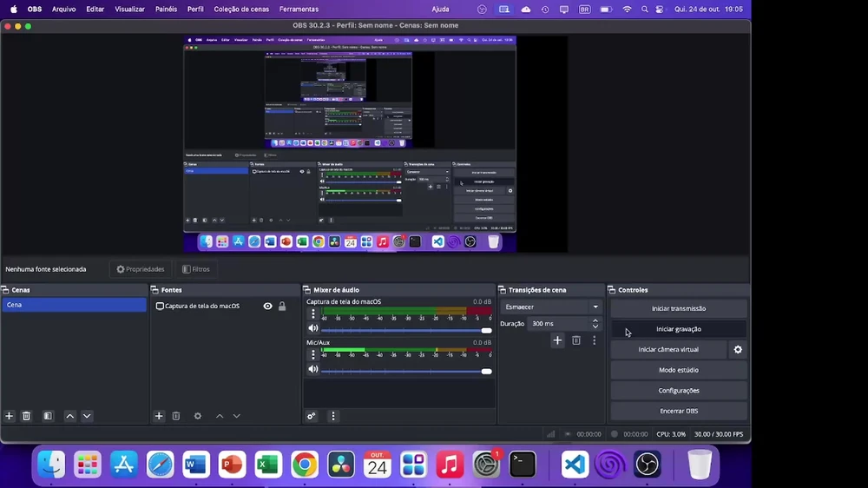Move scene down arrow in Cenas
This screenshot has height=488, width=868.
pyautogui.click(x=87, y=416)
